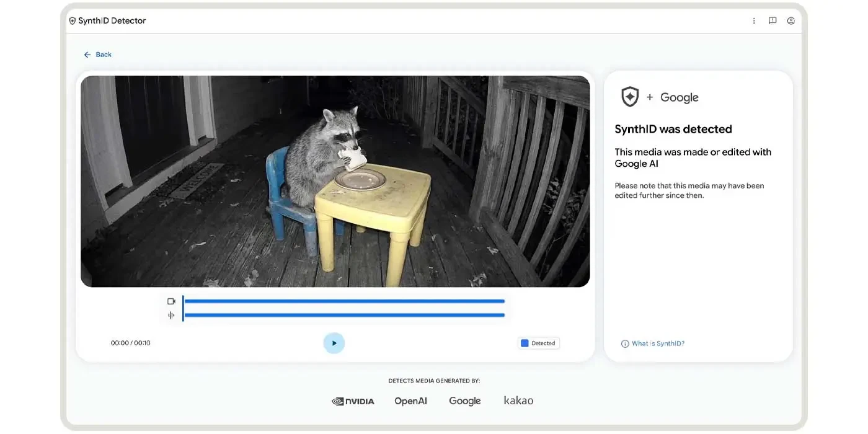The image size is (868, 434).
Task: Click the SynthID Detector title text
Action: click(112, 20)
